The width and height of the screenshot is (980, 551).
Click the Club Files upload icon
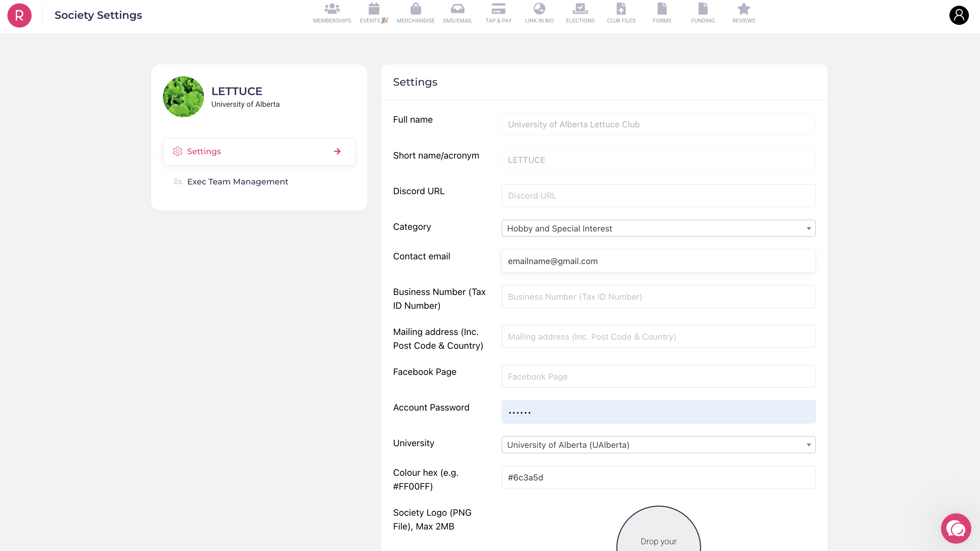point(621,9)
